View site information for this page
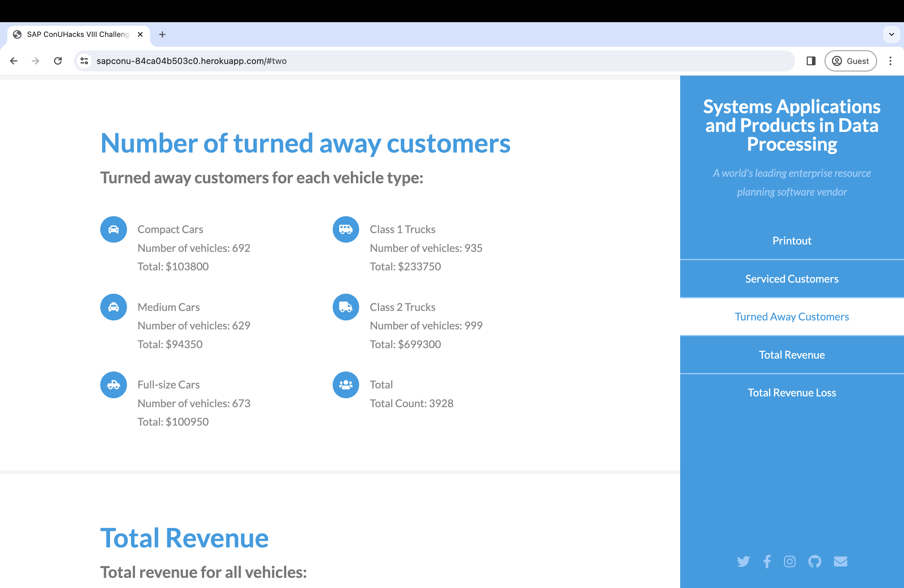 coord(84,61)
